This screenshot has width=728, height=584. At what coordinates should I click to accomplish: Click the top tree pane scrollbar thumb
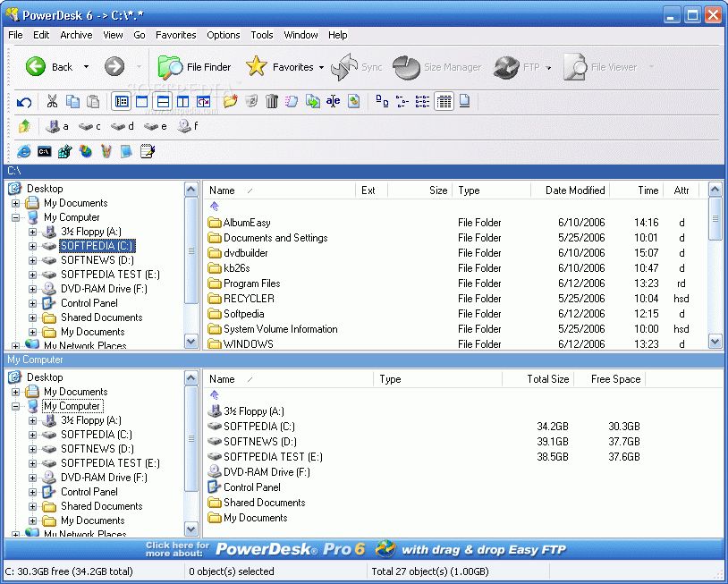[x=190, y=250]
